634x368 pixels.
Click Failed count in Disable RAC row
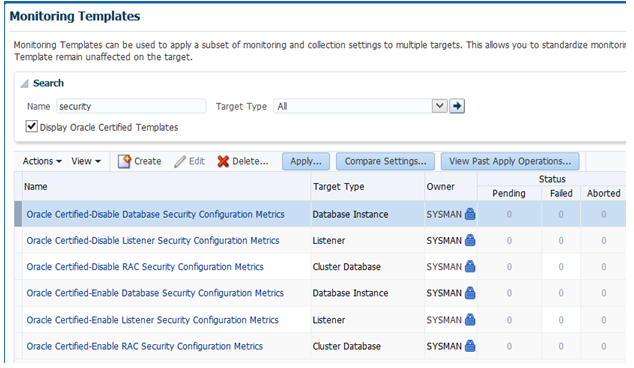(561, 267)
